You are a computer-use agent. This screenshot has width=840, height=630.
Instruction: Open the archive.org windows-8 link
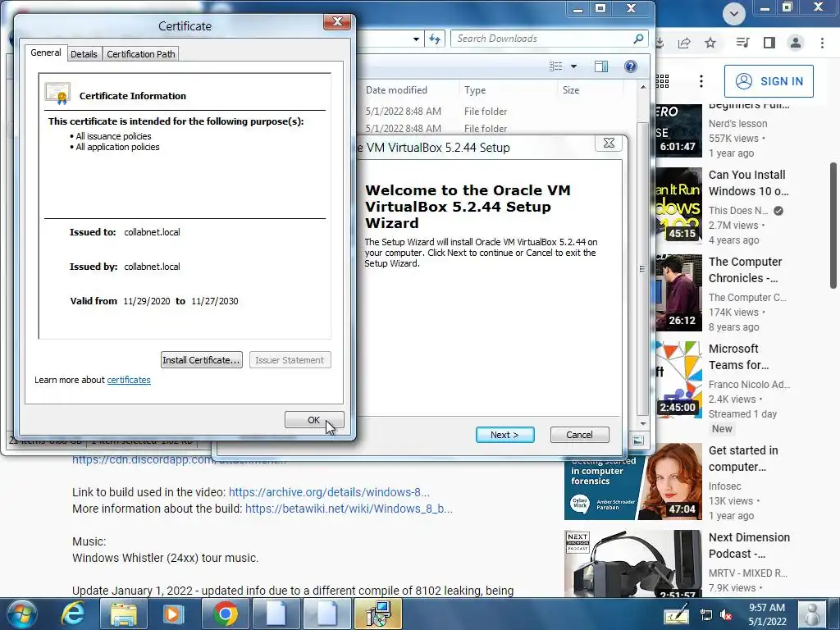(x=329, y=492)
